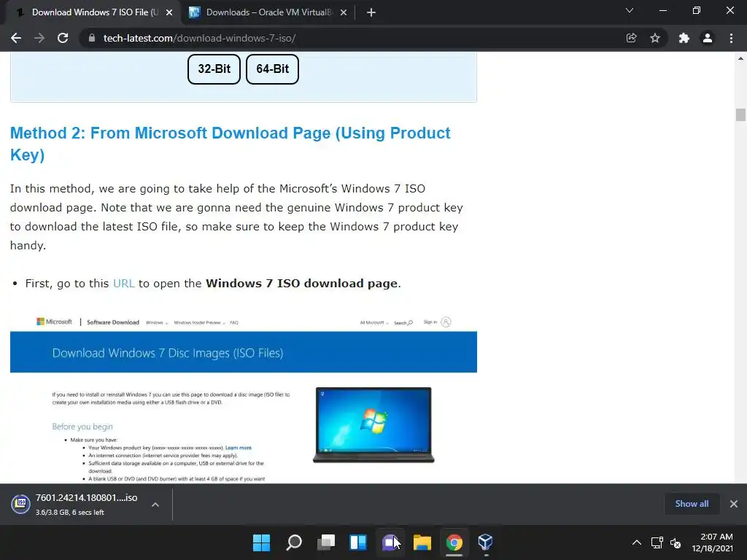Open the Chrome profile avatar menu
The image size is (747, 560).
tap(708, 38)
